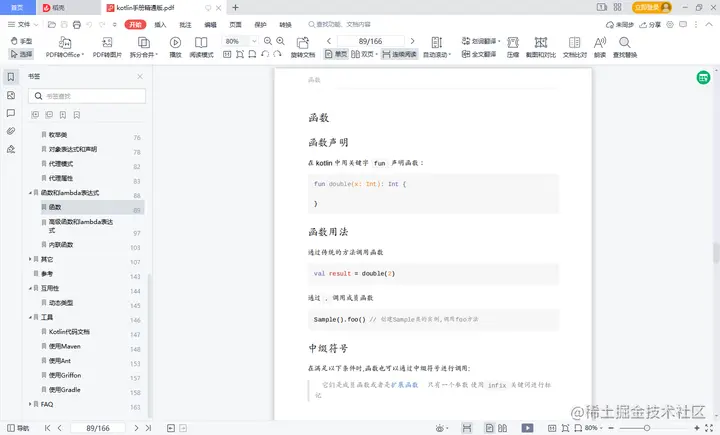The height and width of the screenshot is (435, 720).
Task: Collapse the 互用性 bookmark node
Action: click(x=30, y=288)
